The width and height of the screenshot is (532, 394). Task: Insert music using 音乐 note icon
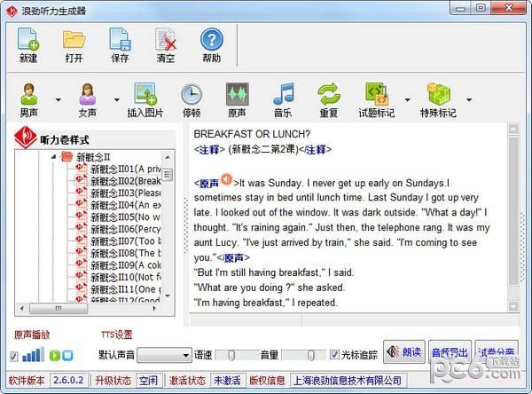click(283, 100)
